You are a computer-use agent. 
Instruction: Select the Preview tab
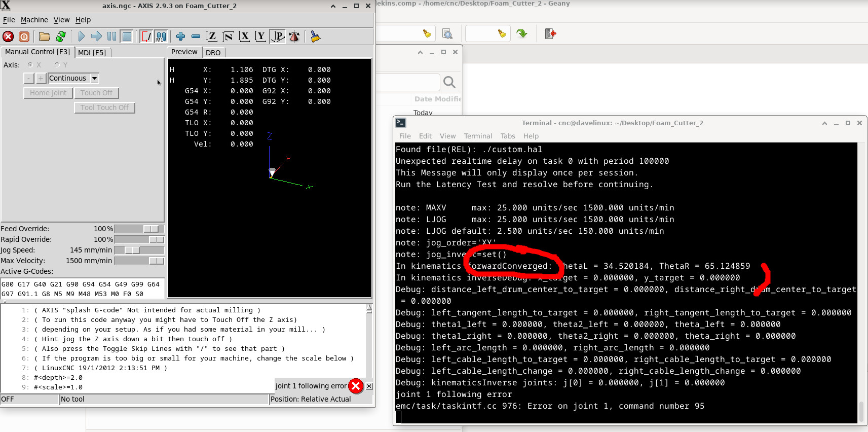tap(184, 52)
